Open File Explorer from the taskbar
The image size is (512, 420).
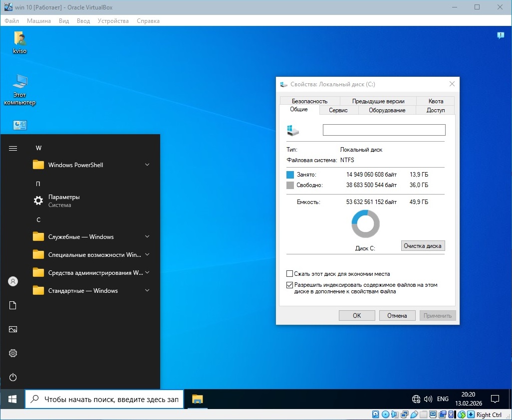pyautogui.click(x=198, y=399)
